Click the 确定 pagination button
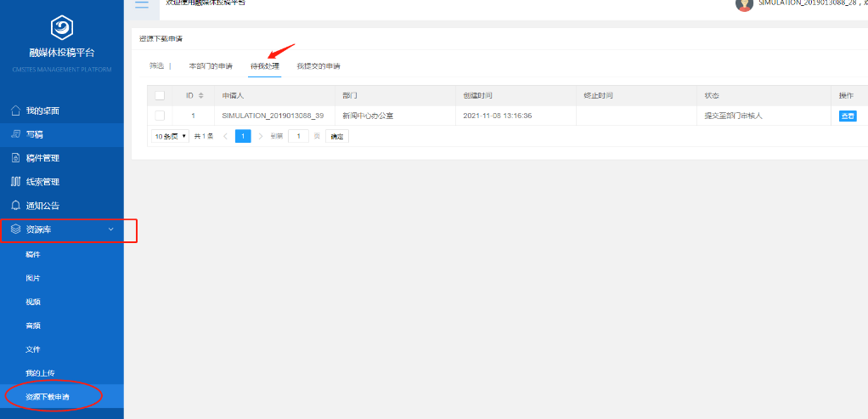 click(x=337, y=136)
